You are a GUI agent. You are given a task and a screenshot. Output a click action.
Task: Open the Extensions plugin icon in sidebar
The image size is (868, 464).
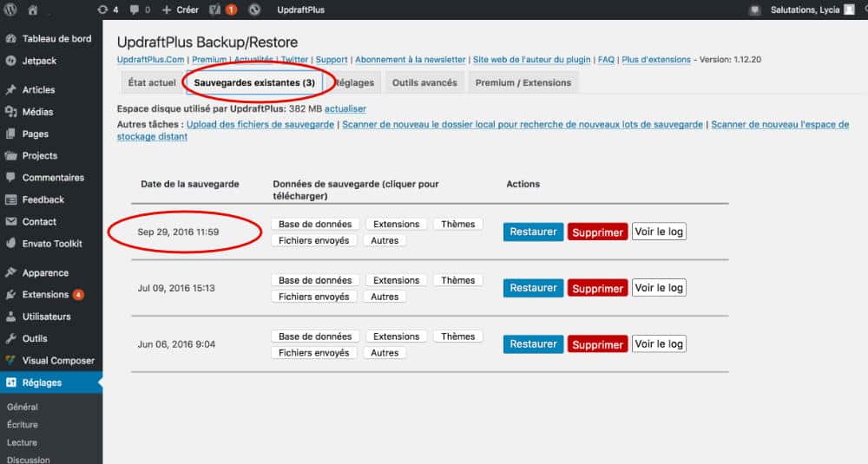click(x=10, y=295)
